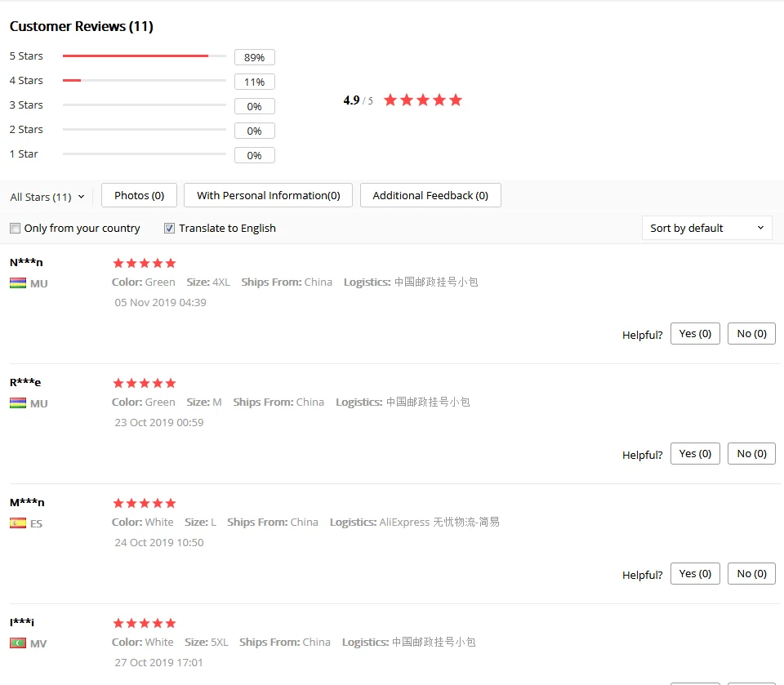Click the 4.9 / 5 average score
784x685 pixels.
point(358,100)
